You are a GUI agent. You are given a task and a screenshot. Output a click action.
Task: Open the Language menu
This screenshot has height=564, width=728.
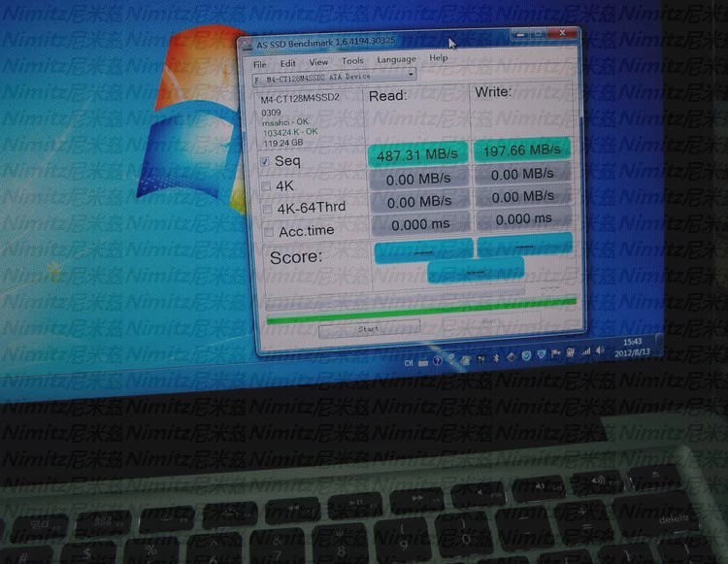point(396,59)
